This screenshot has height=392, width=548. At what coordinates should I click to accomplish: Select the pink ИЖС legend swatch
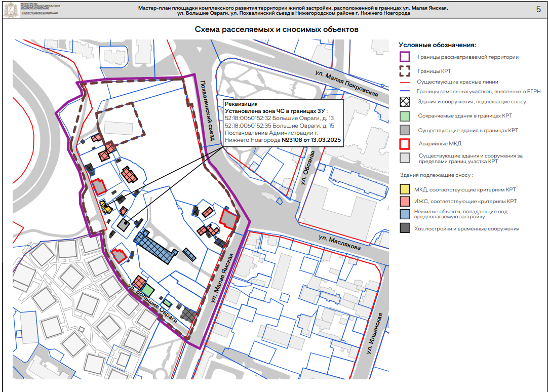click(x=405, y=202)
